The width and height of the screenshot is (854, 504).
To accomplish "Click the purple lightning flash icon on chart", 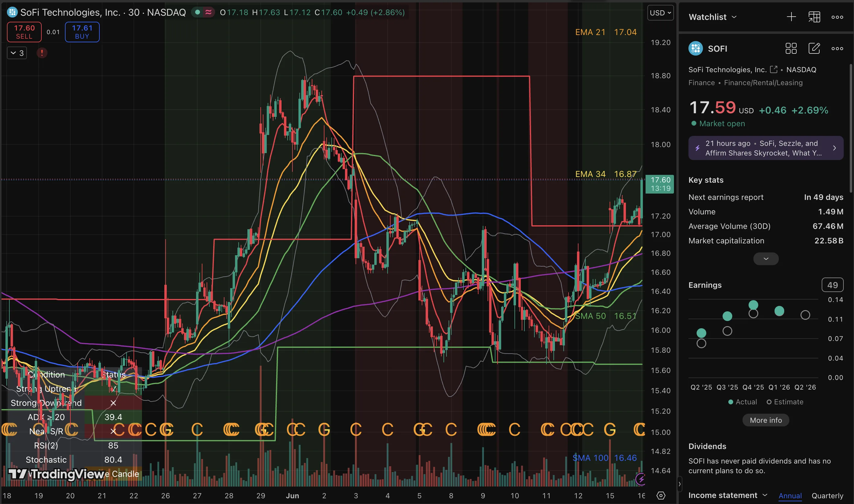I will 640,479.
